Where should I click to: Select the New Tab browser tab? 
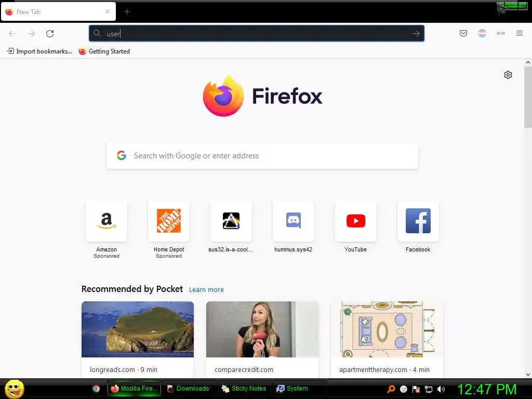pyautogui.click(x=58, y=11)
